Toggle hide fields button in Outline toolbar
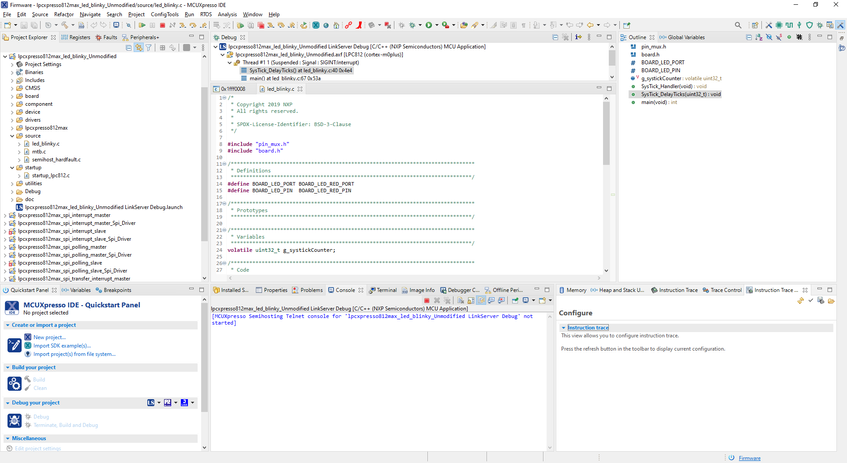847x463 pixels. click(x=769, y=37)
